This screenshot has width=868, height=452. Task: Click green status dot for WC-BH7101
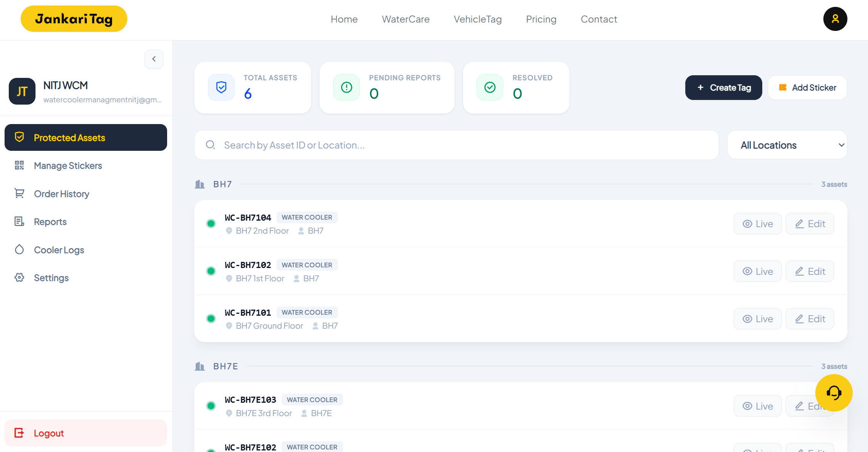click(211, 319)
